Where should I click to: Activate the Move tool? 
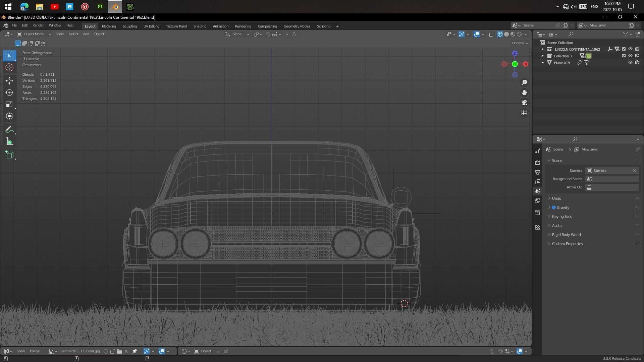coord(9,80)
